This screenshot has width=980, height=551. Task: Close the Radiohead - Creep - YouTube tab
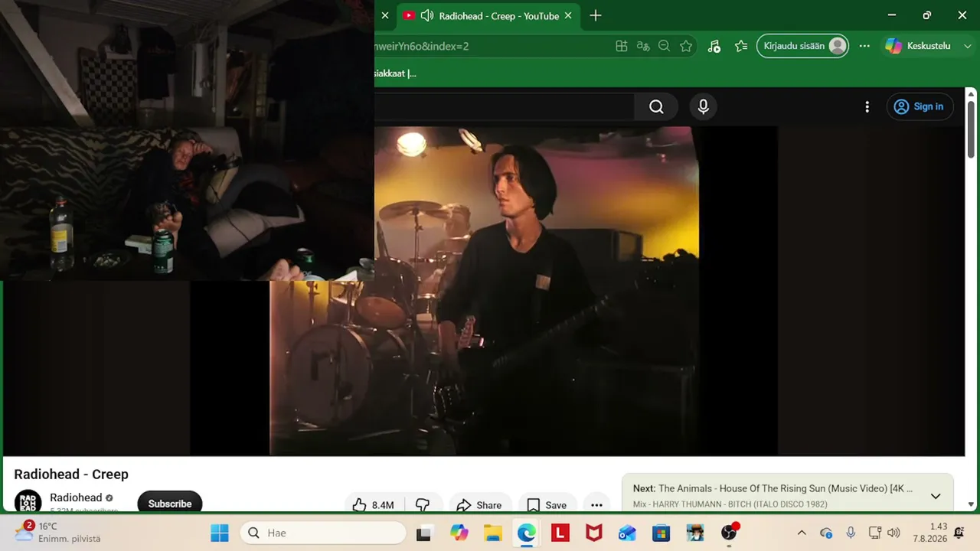pyautogui.click(x=568, y=16)
